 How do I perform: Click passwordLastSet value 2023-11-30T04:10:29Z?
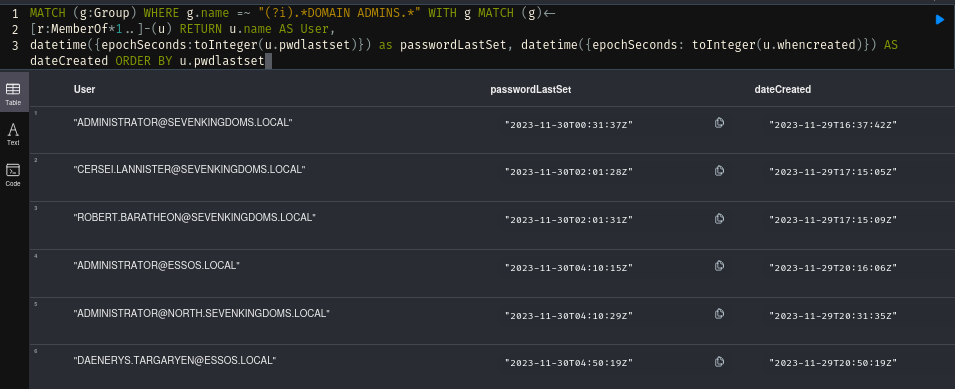[569, 316]
